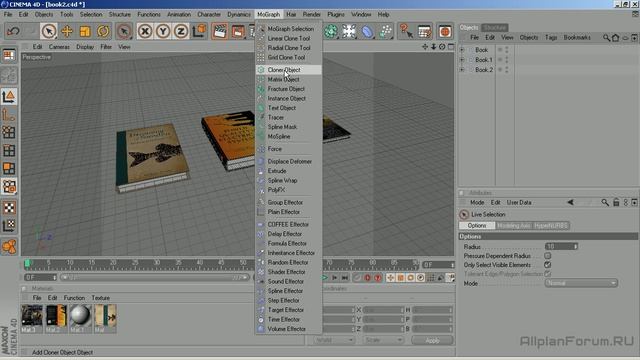Screen dimensions: 640x360
Task: Toggle the Y axis lock
Action: (x=163, y=31)
